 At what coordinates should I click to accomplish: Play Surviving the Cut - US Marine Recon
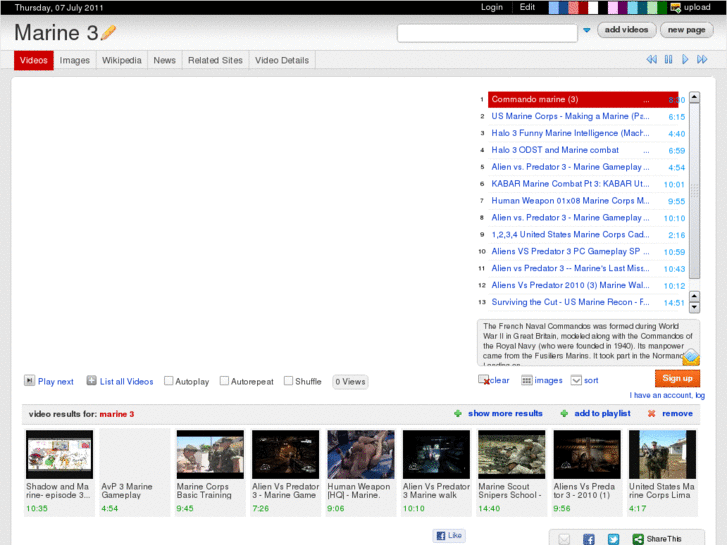[x=570, y=302]
